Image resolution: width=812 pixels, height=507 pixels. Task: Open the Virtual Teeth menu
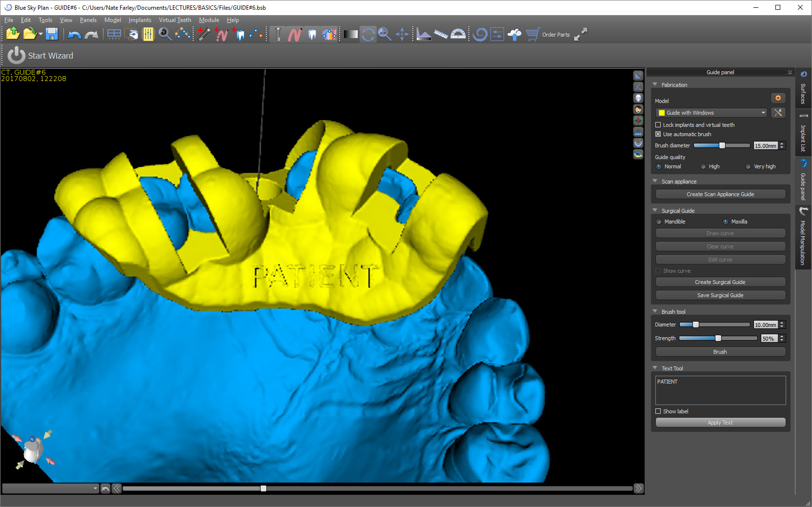(175, 20)
